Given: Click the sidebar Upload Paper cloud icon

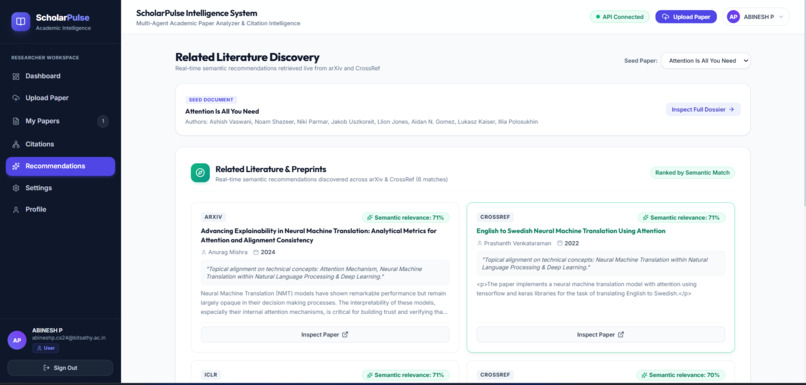Looking at the screenshot, I should [16, 98].
